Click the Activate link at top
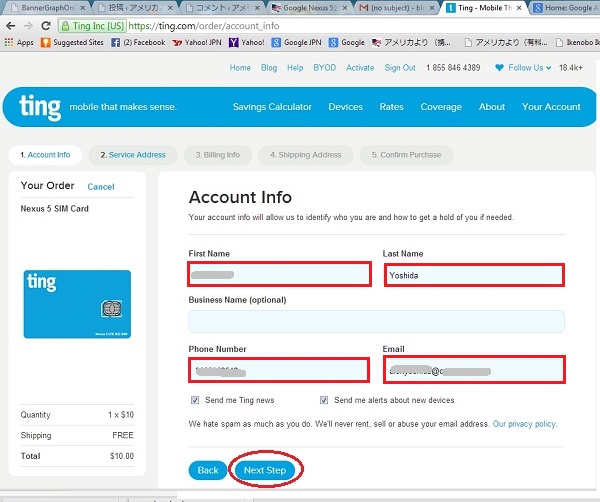600x502 pixels. (360, 68)
